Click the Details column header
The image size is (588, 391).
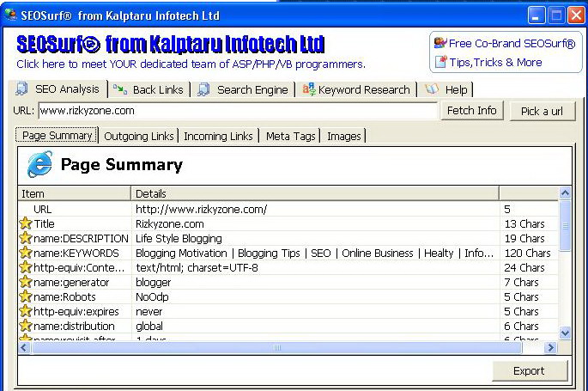click(x=315, y=193)
